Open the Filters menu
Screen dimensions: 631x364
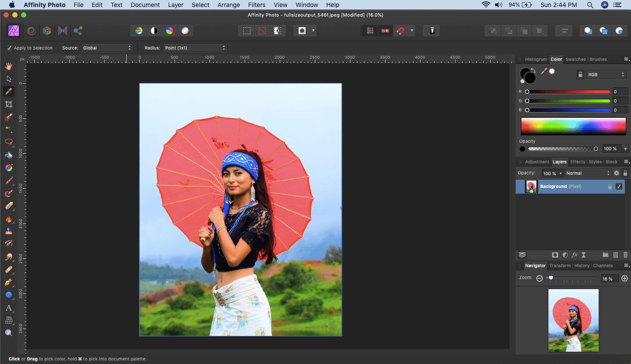pos(257,5)
